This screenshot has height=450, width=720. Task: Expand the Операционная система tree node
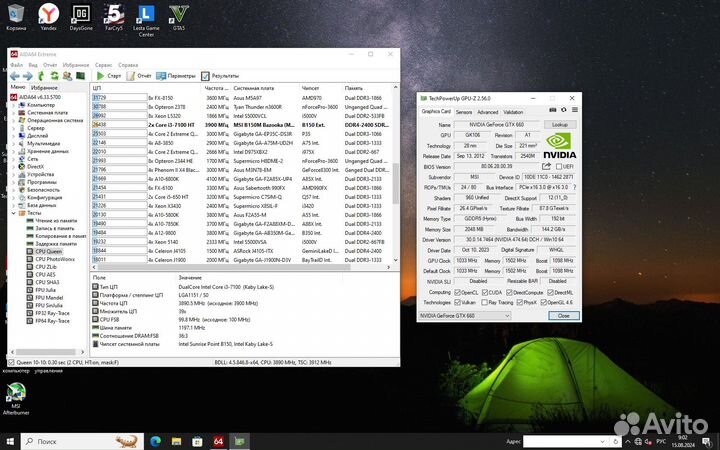(13, 121)
